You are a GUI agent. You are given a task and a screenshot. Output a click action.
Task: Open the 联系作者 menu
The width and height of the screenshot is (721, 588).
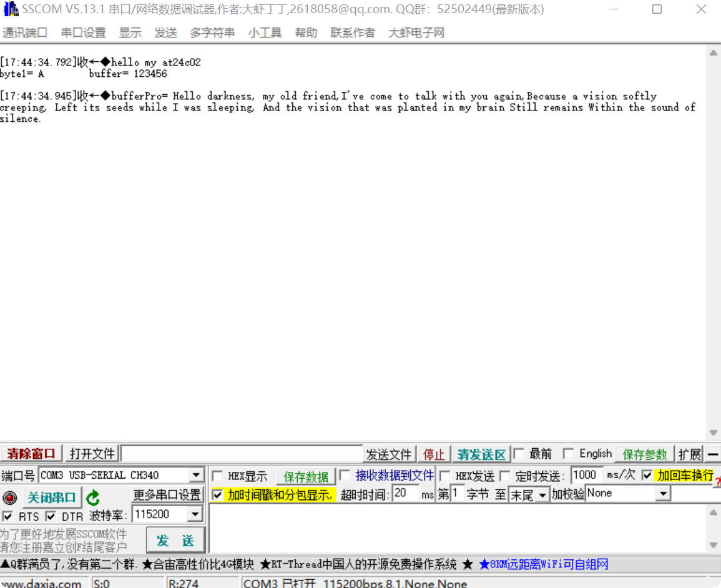(353, 32)
